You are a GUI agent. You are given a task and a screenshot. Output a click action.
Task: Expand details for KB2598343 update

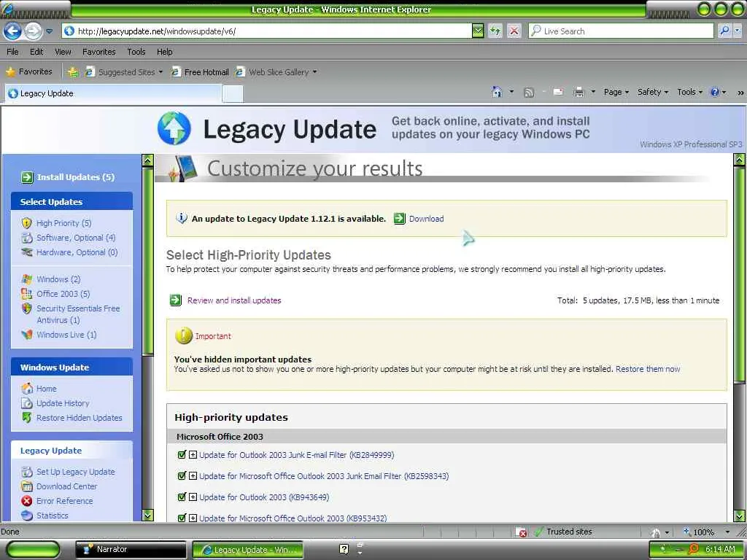point(193,475)
